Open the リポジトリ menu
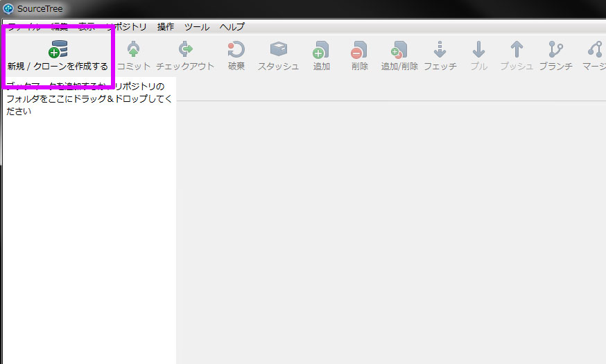The height and width of the screenshot is (364, 606). [126, 26]
